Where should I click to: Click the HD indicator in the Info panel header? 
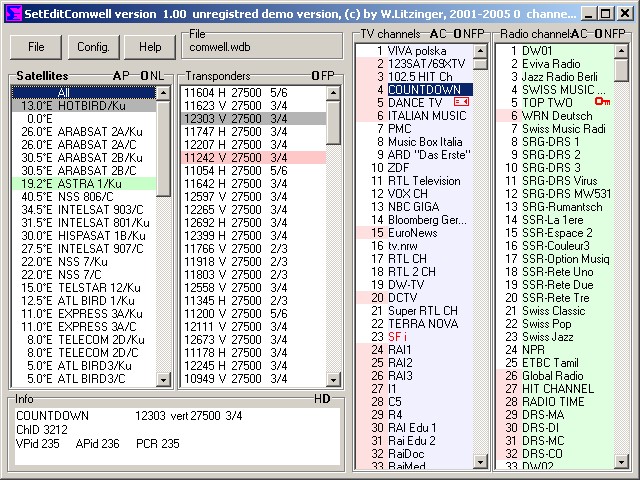322,399
